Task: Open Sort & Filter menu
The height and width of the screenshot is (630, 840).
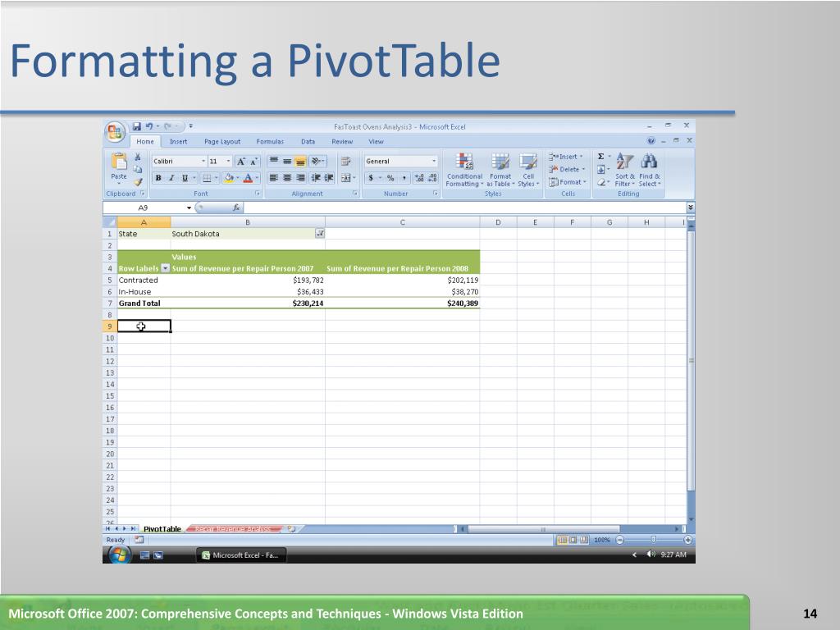Action: [624, 170]
